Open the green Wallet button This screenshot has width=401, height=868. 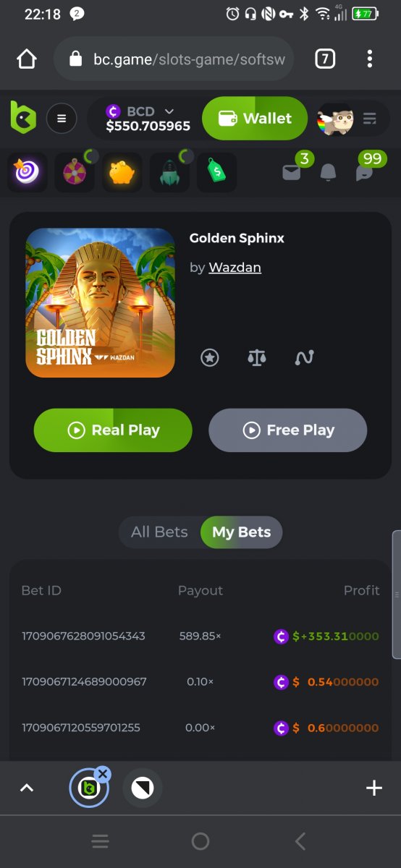(x=255, y=118)
